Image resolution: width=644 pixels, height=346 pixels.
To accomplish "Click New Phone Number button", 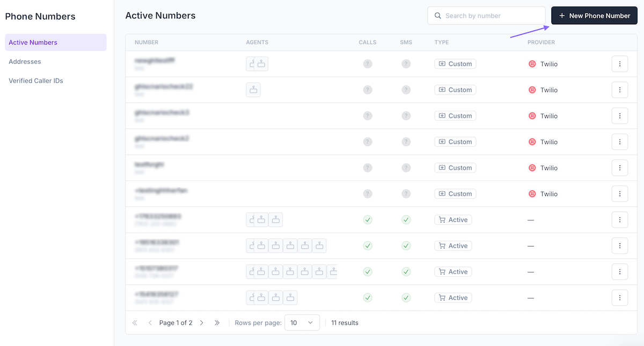I will click(594, 16).
